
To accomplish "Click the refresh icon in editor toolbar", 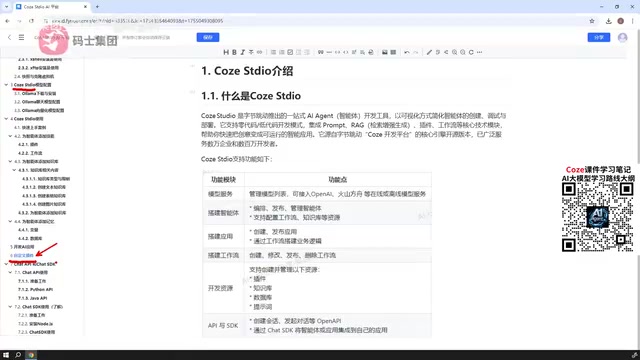I will tap(471, 52).
